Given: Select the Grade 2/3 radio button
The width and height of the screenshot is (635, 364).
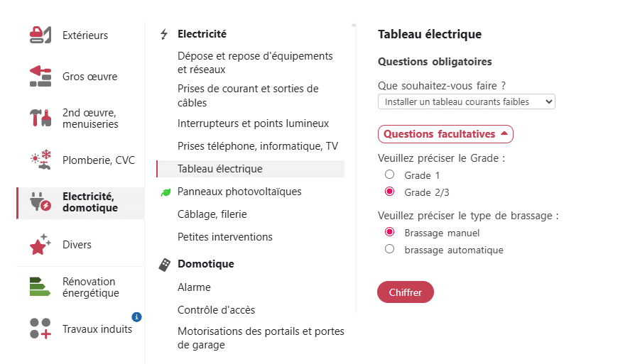Looking at the screenshot, I should 389,192.
